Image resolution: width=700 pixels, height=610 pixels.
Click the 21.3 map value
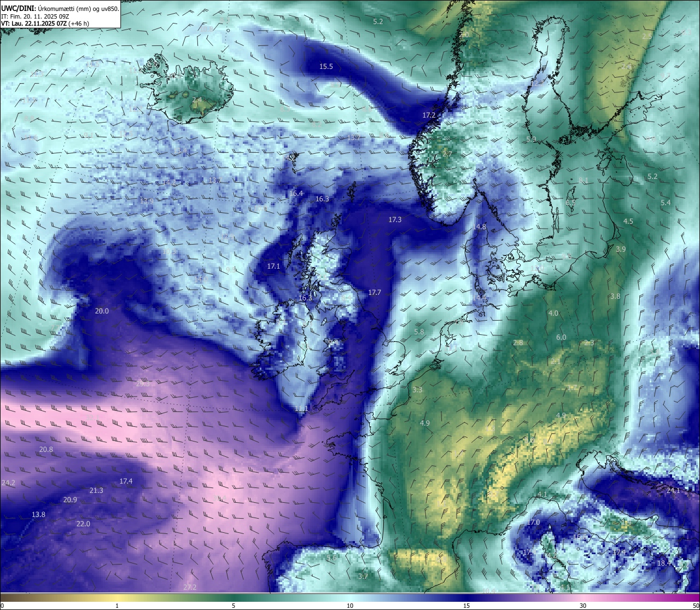click(96, 490)
